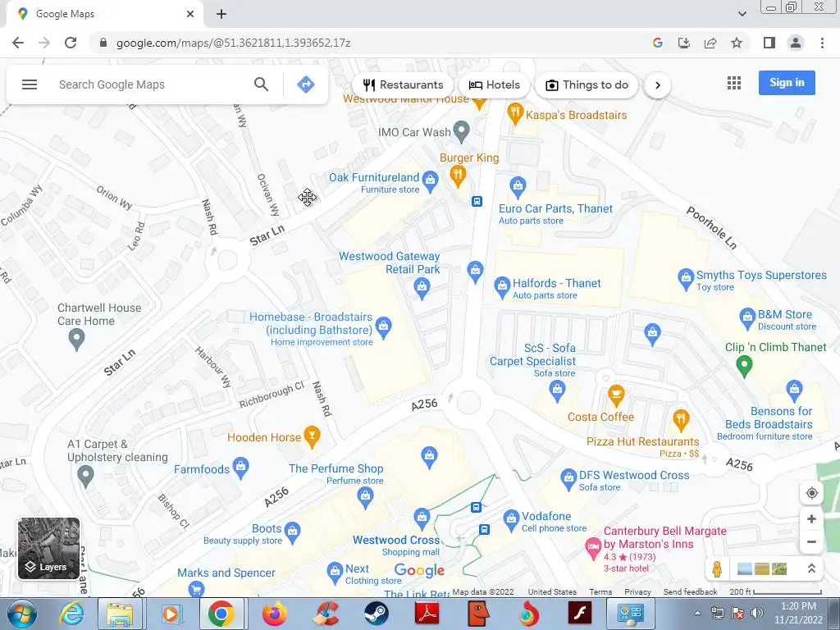Image resolution: width=840 pixels, height=630 pixels.
Task: Open the browser share icon
Action: point(710,43)
